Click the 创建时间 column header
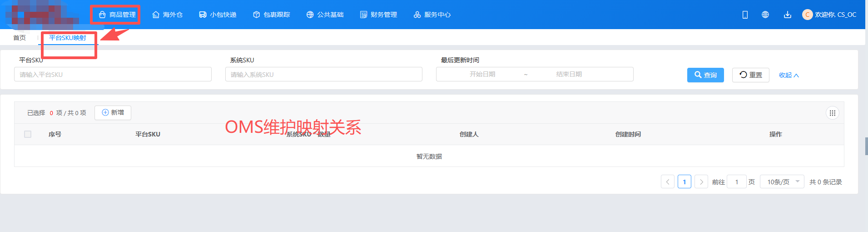Screen dimensions: 868x232 point(628,134)
